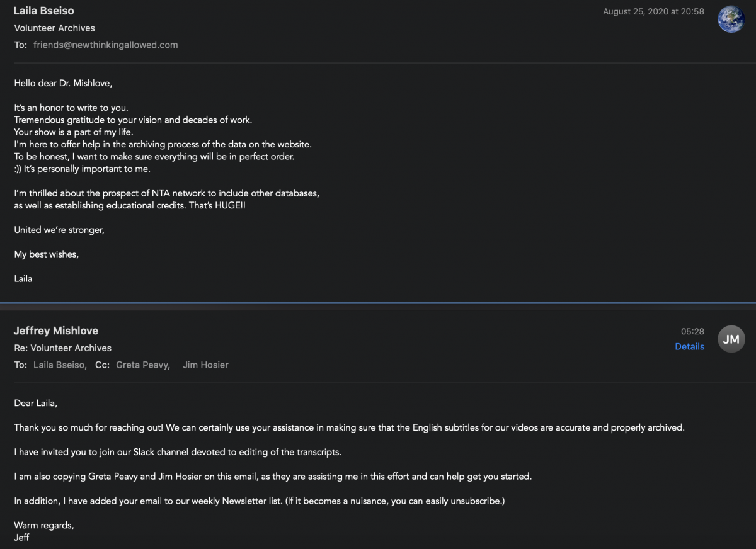756x549 pixels.
Task: Click the weekly Newsletter list sentence
Action: [259, 501]
